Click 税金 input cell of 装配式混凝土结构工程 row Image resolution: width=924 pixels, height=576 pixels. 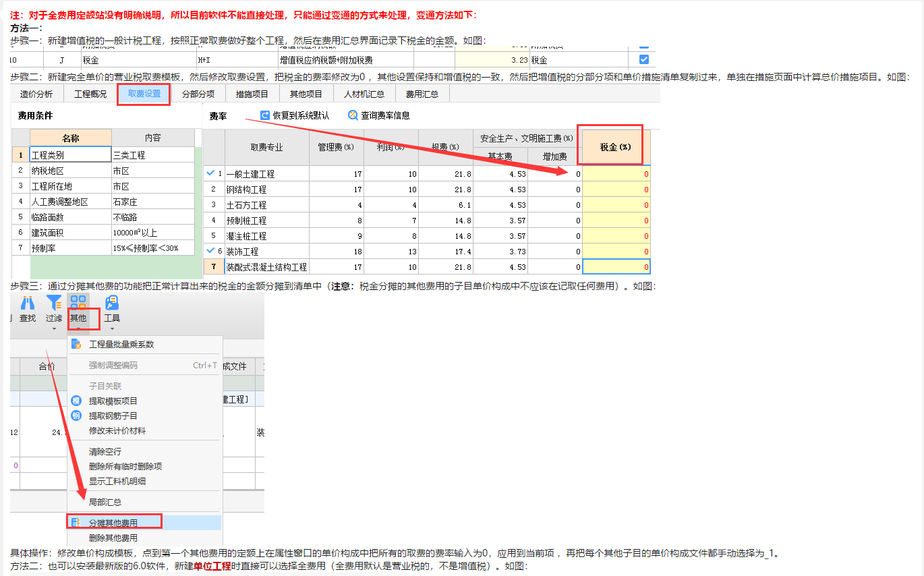[616, 267]
